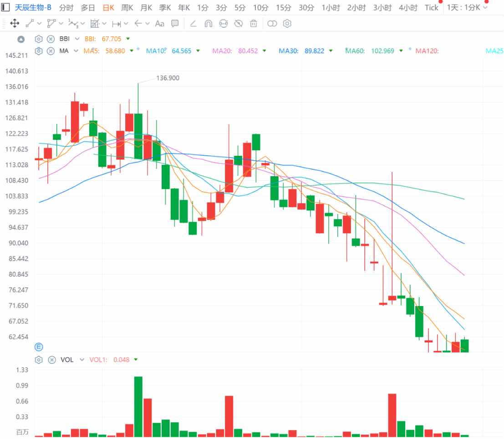Activate the range measurement chart tool
Image resolution: width=504 pixels, height=439 pixels.
coord(95,24)
